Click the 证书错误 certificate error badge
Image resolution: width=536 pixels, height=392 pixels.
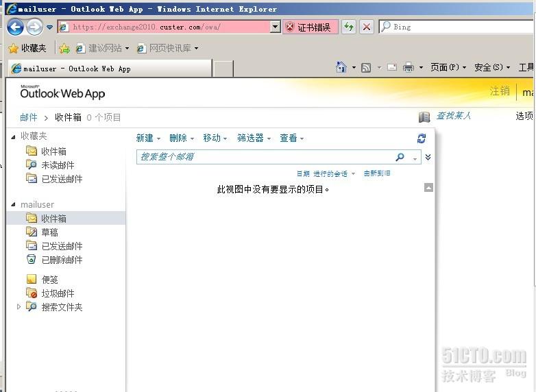click(x=310, y=27)
